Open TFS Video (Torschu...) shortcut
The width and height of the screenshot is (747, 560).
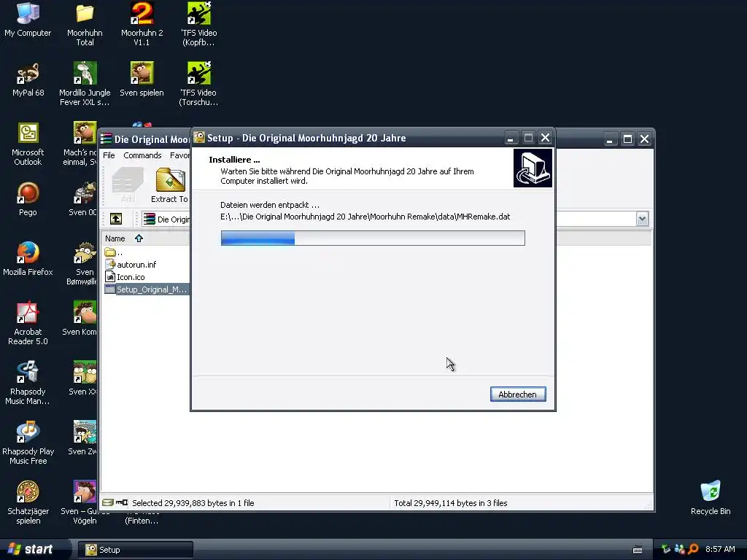(198, 84)
